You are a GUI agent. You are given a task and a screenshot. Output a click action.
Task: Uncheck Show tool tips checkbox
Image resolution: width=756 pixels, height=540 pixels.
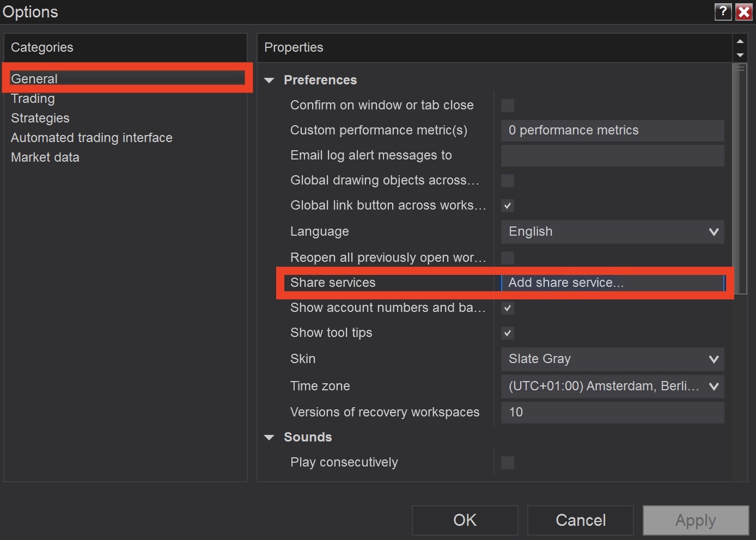click(x=508, y=333)
